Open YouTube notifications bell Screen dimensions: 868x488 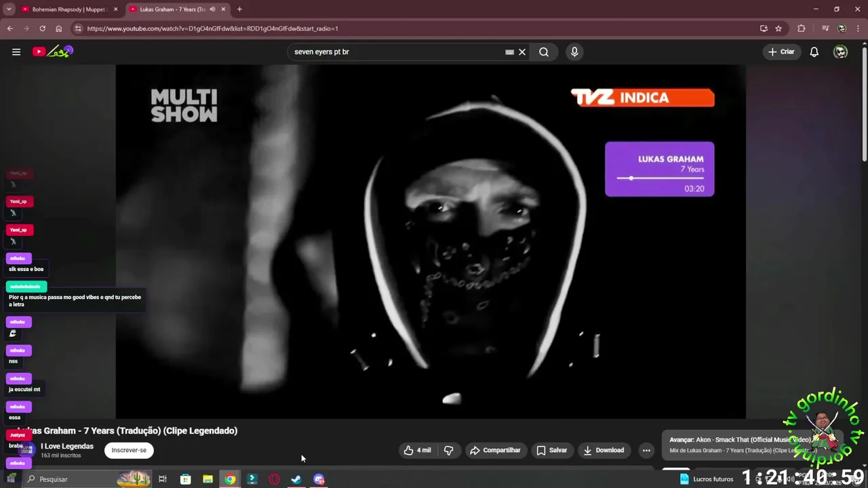(814, 52)
